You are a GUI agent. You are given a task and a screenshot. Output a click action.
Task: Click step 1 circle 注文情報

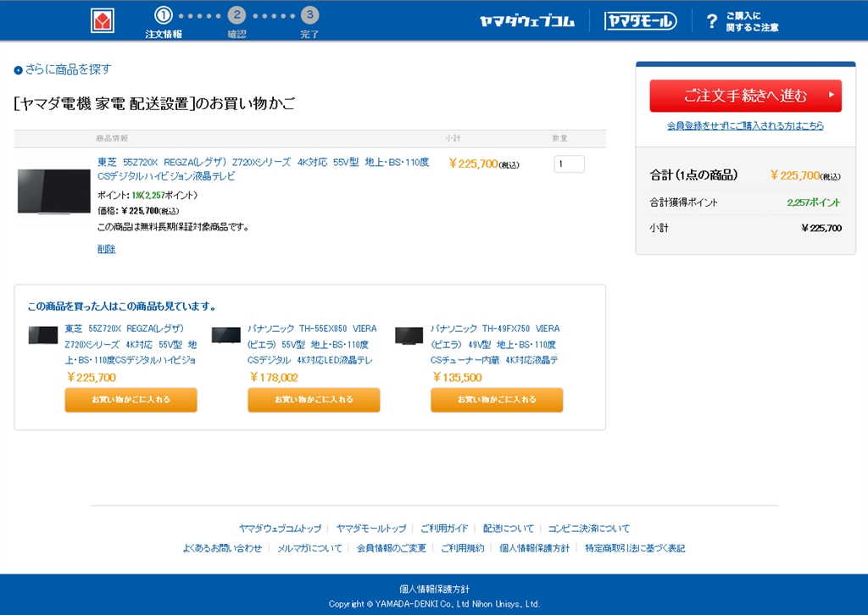pos(164,15)
